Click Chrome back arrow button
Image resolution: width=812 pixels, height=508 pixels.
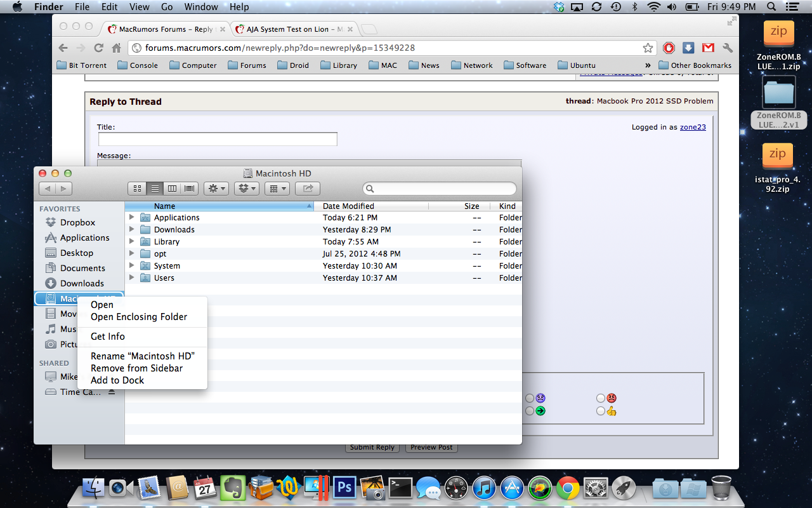[x=63, y=48]
